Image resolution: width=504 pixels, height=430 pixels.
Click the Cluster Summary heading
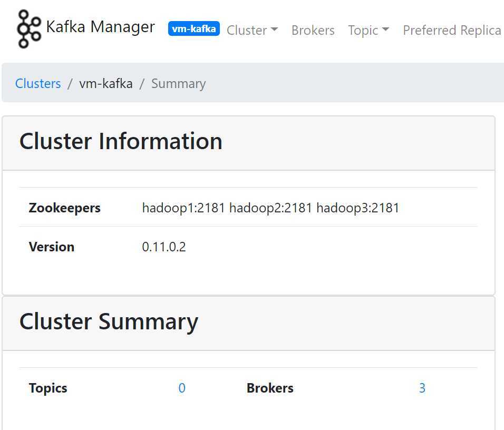coord(109,321)
